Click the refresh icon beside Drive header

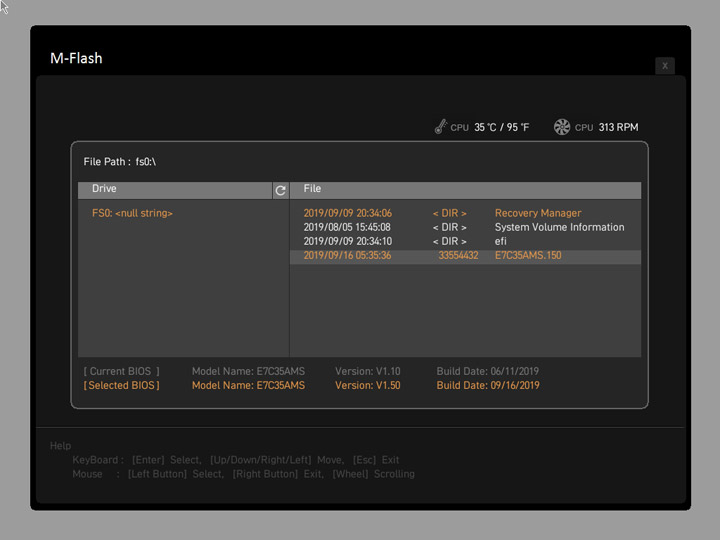(280, 190)
